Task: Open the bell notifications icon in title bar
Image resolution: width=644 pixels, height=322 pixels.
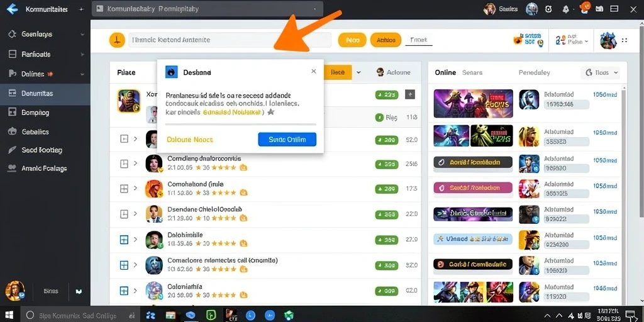Action: [566, 9]
